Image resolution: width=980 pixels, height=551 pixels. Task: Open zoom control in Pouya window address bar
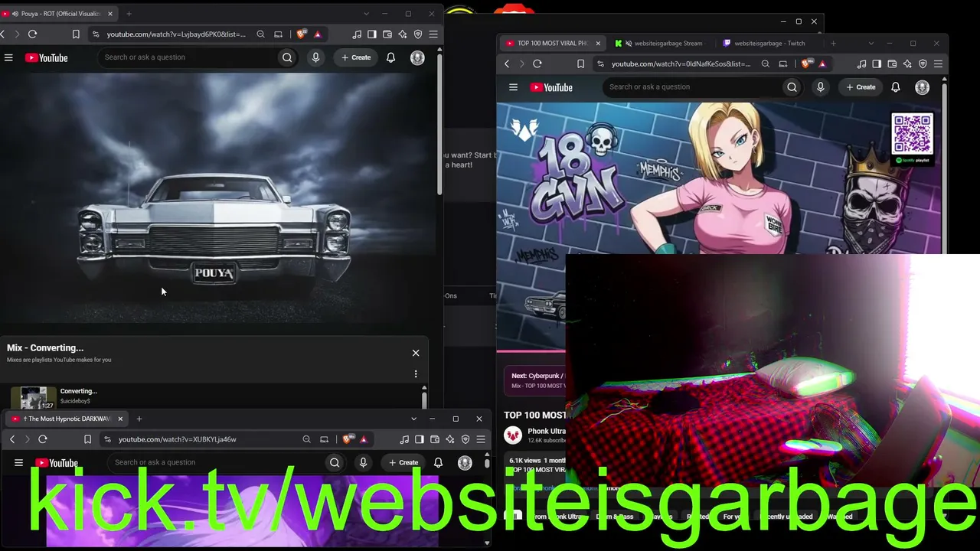point(261,34)
